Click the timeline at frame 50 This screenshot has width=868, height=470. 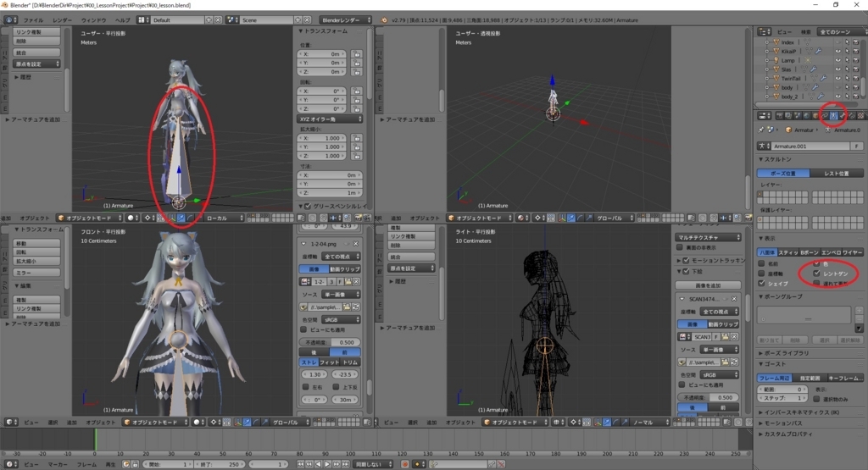223,440
